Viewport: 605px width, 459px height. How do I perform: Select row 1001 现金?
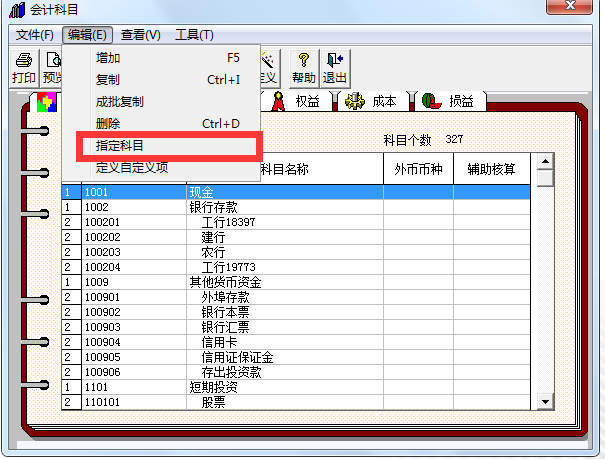pyautogui.click(x=296, y=192)
